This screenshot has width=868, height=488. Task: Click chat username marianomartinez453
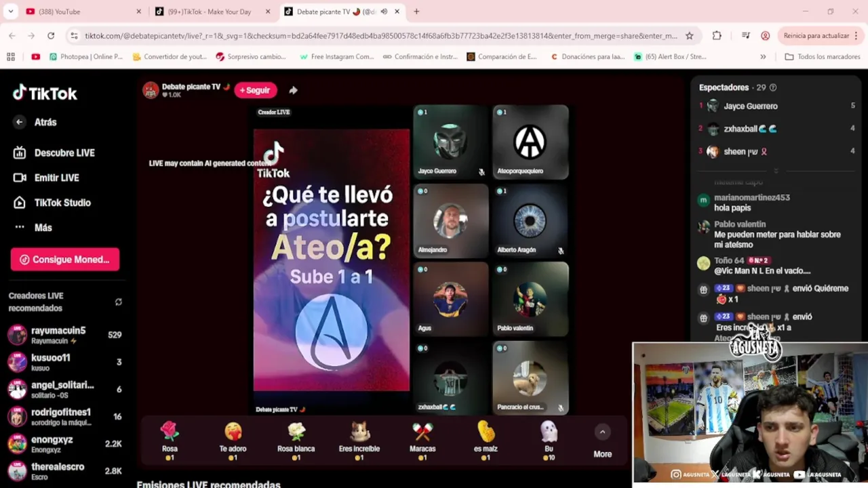[752, 197]
